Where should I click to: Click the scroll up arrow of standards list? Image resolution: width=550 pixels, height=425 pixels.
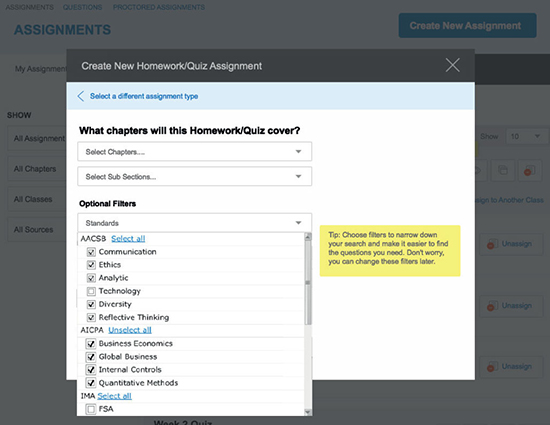tap(308, 237)
